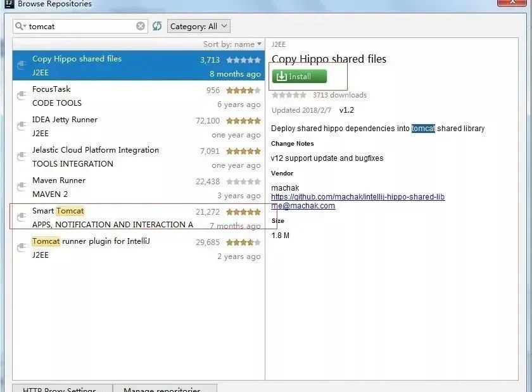This screenshot has width=532, height=392.
Task: Click the star rating of IDEA Jetty Runner
Action: point(244,121)
